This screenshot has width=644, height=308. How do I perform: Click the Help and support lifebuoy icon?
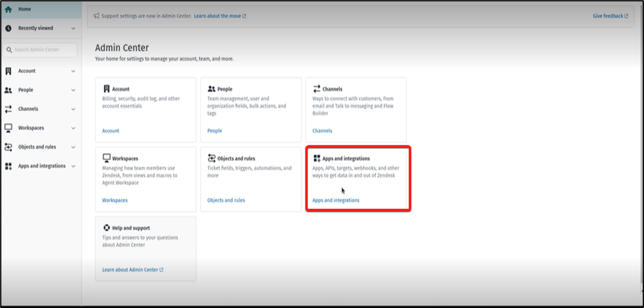click(x=106, y=228)
